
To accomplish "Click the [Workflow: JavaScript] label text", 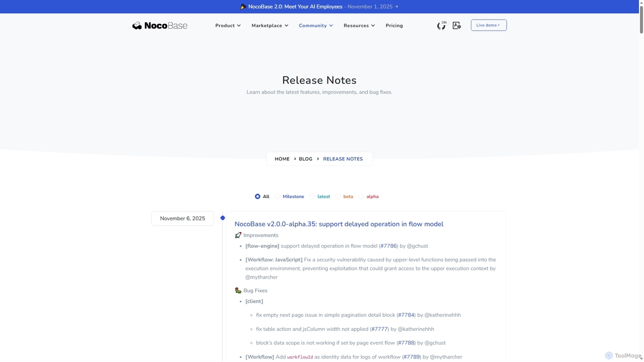I will point(274,260).
